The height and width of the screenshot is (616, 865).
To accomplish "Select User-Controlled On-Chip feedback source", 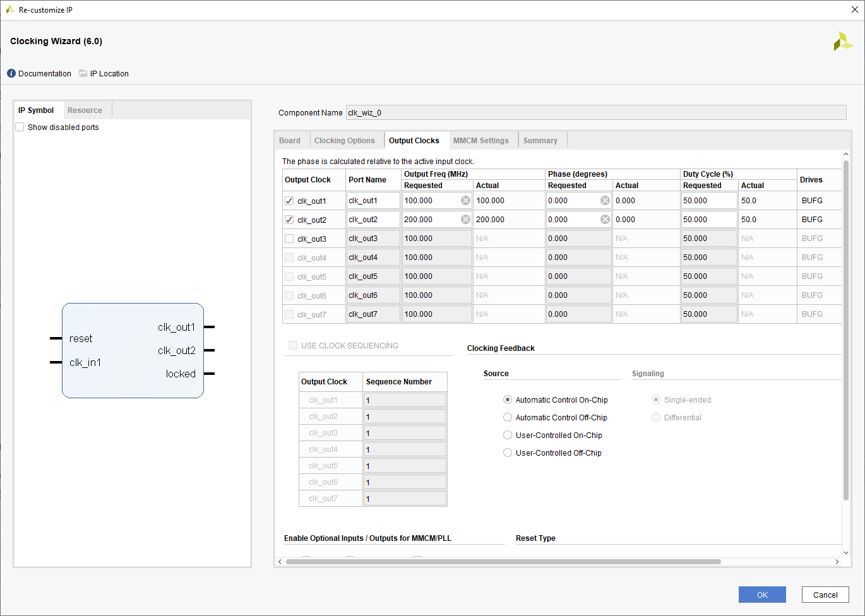I will tap(508, 435).
